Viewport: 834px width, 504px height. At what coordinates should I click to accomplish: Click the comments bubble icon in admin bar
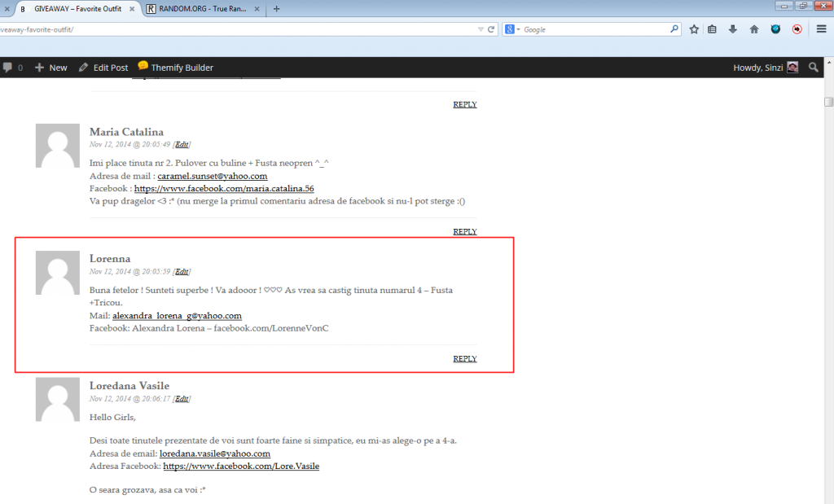tap(9, 68)
